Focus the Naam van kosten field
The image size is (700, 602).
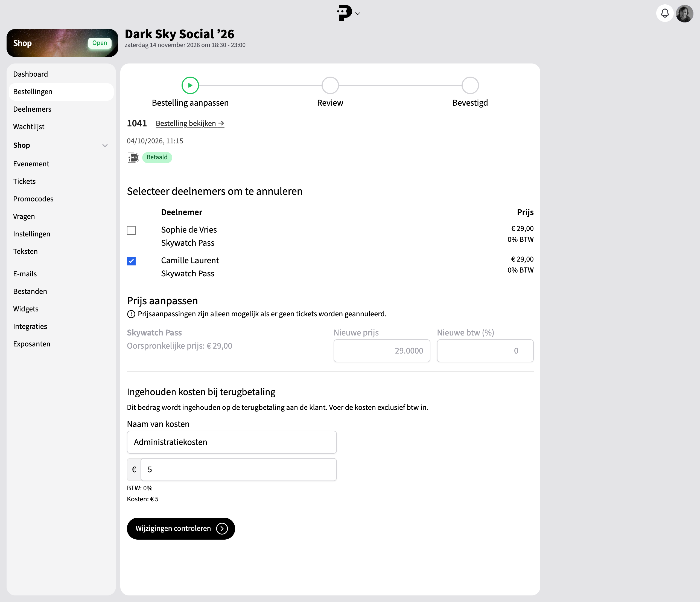point(232,442)
